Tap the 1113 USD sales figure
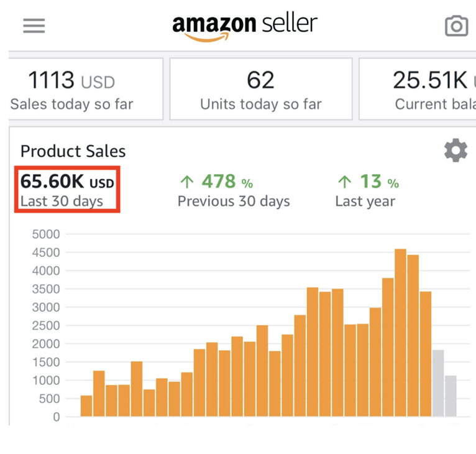 pos(71,81)
